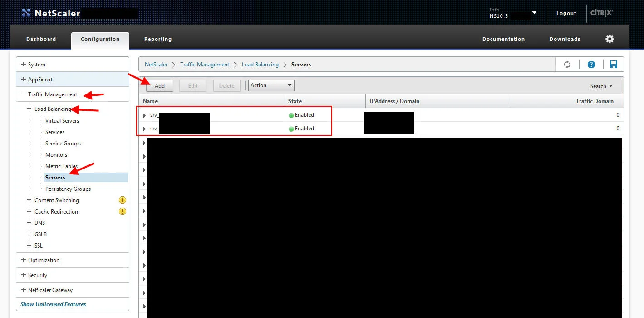Select Virtual Servers in the tree
Viewport: 644px width, 318px height.
tap(62, 121)
